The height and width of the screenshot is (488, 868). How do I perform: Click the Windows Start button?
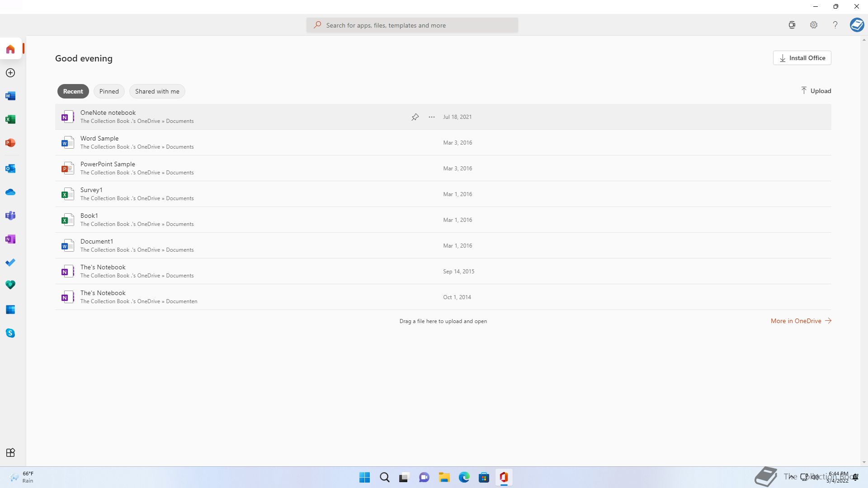[364, 477]
